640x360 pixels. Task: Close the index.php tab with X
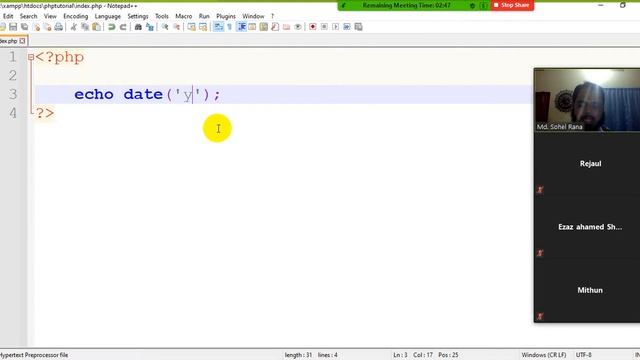22,41
